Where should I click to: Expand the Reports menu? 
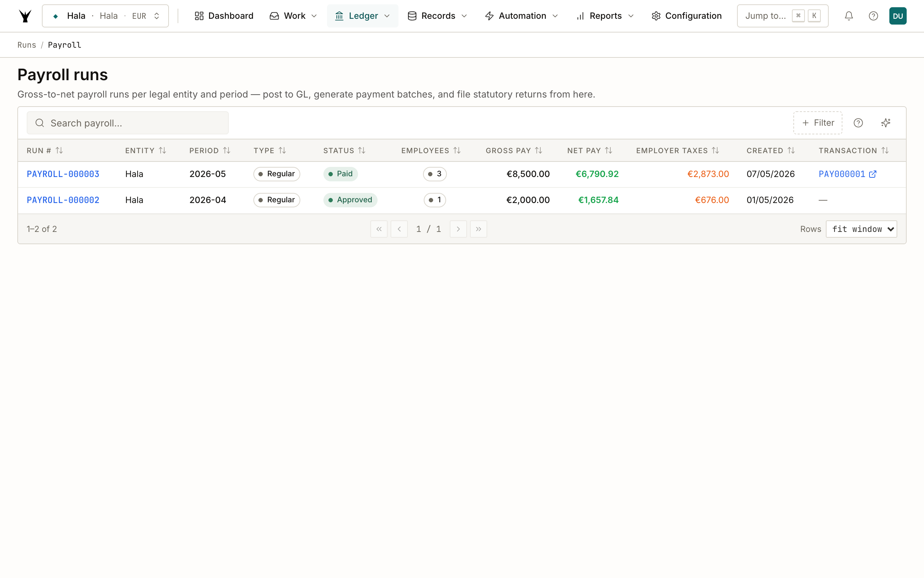605,16
